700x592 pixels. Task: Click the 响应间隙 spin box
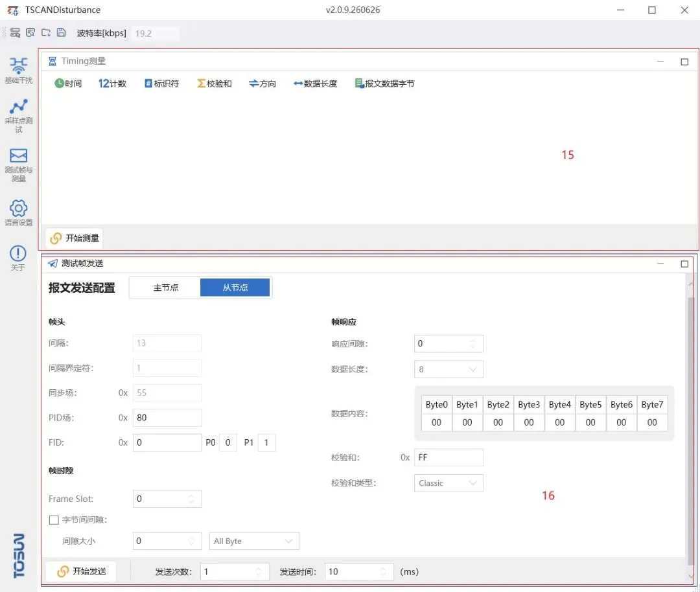[449, 343]
